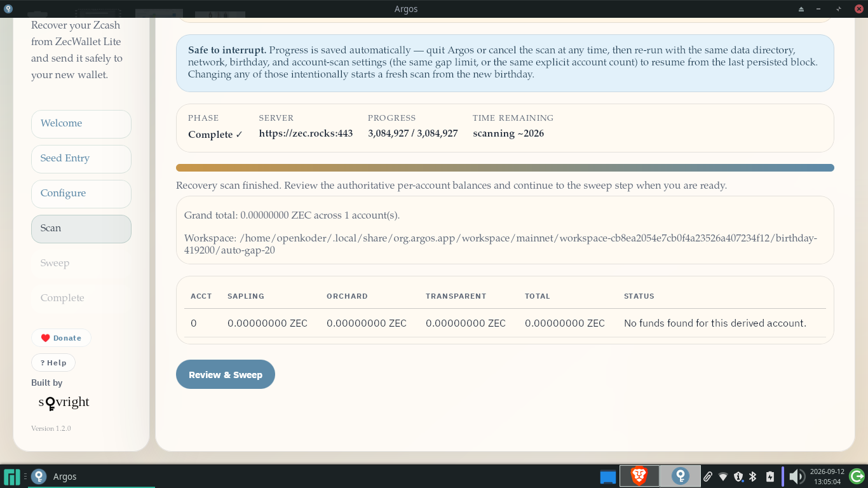The width and height of the screenshot is (868, 488).
Task: Click the Total balance for account 0
Action: pos(565,323)
